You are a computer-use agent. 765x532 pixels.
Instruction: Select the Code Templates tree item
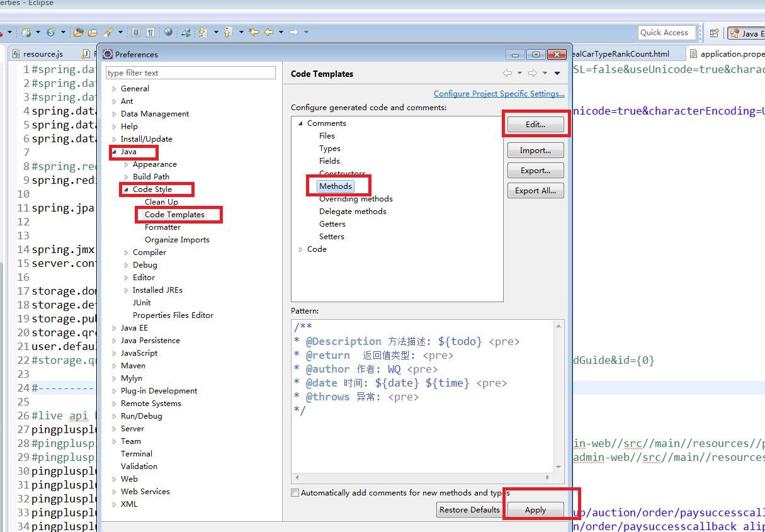(x=174, y=215)
